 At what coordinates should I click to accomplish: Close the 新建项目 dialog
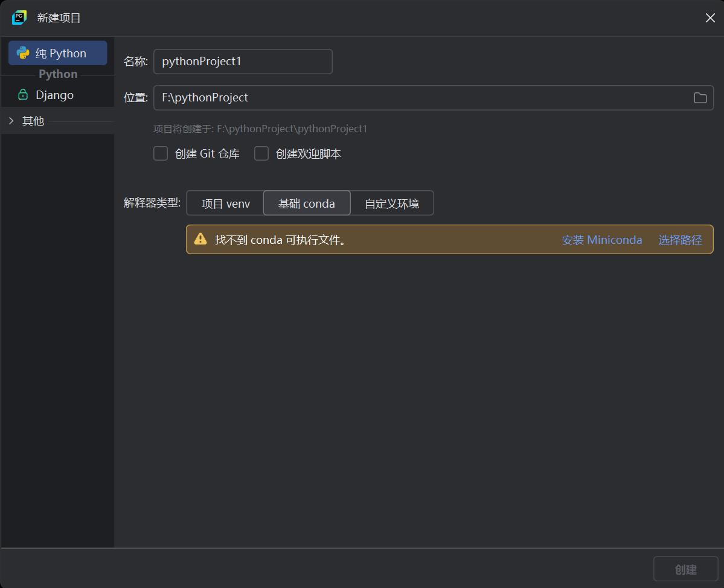[710, 18]
